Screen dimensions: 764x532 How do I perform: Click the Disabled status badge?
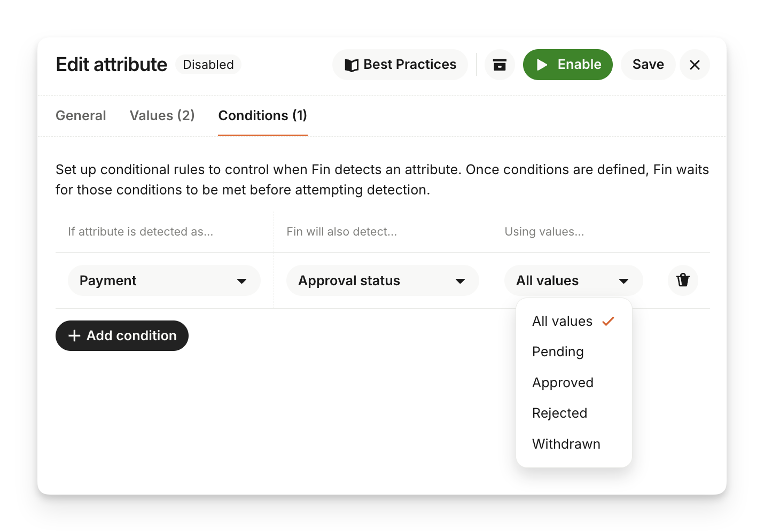[x=208, y=65]
